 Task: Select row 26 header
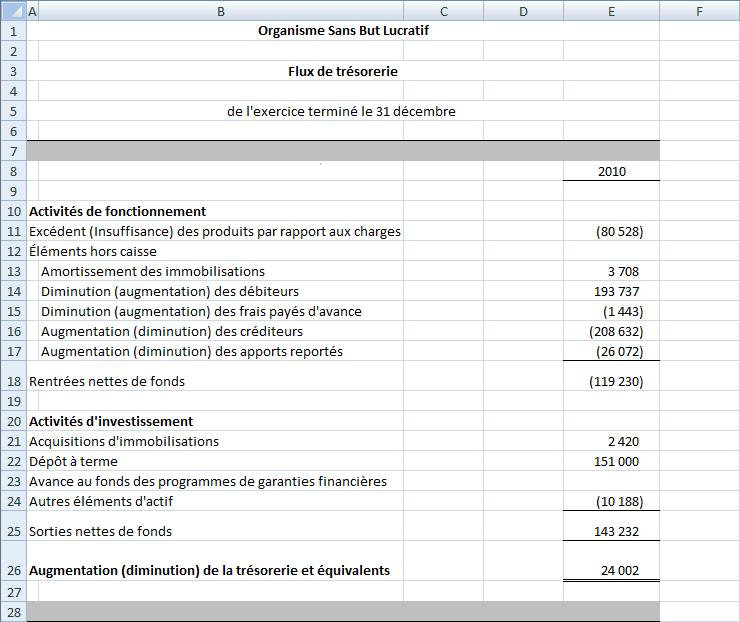click(13, 570)
